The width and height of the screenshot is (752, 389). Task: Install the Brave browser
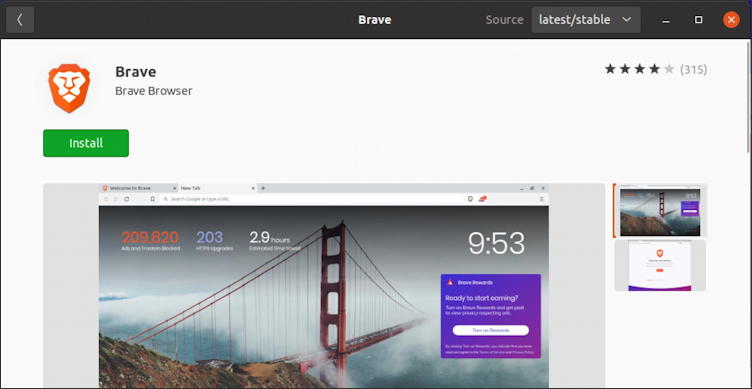point(86,143)
